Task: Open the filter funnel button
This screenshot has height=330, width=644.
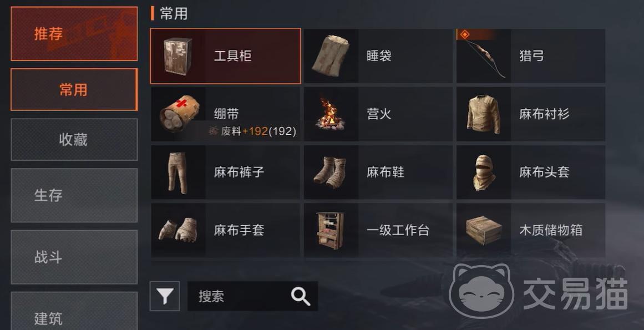Action: point(165,296)
